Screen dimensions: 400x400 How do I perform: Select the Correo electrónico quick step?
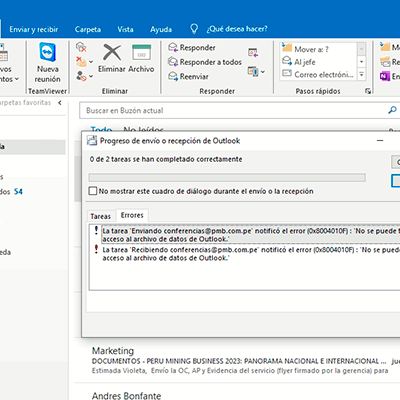click(318, 74)
